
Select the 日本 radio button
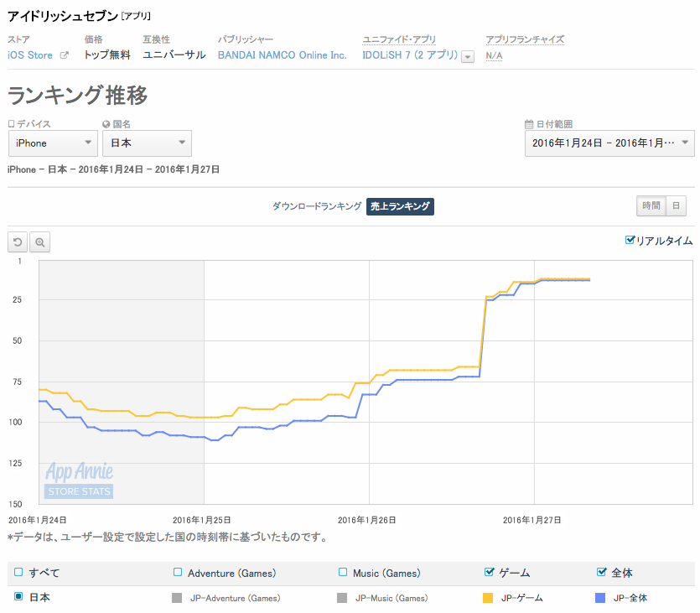click(18, 596)
